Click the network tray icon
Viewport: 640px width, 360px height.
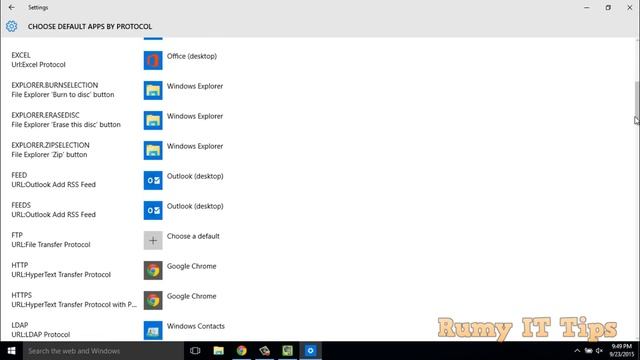588,351
